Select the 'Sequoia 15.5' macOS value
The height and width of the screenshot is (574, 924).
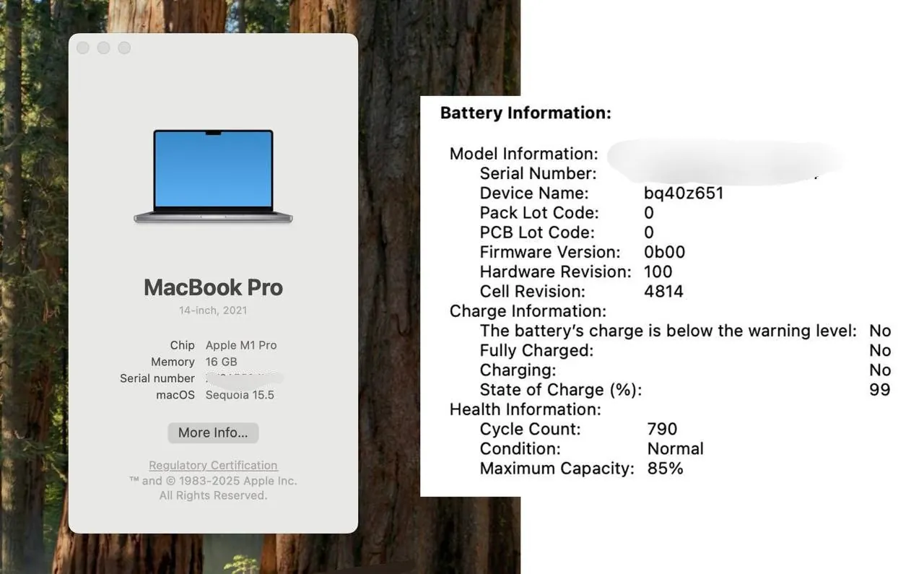tap(240, 395)
